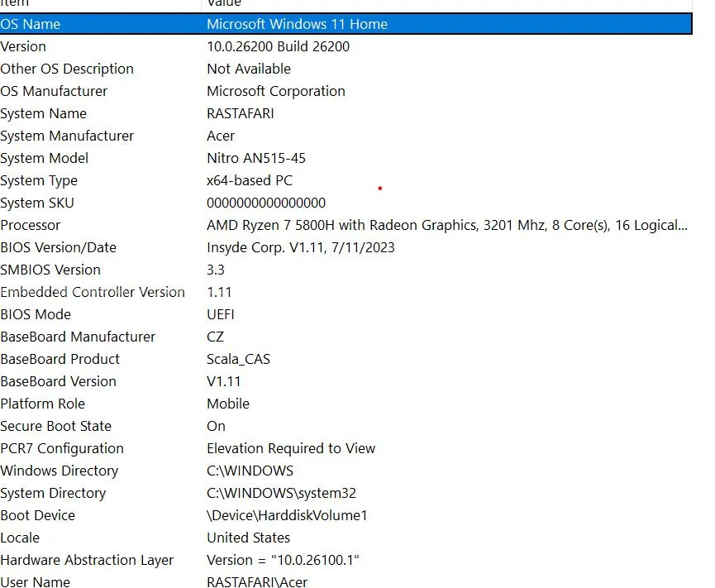Click the SMBIOS Version entry
This screenshot has width=715, height=588.
pos(50,270)
